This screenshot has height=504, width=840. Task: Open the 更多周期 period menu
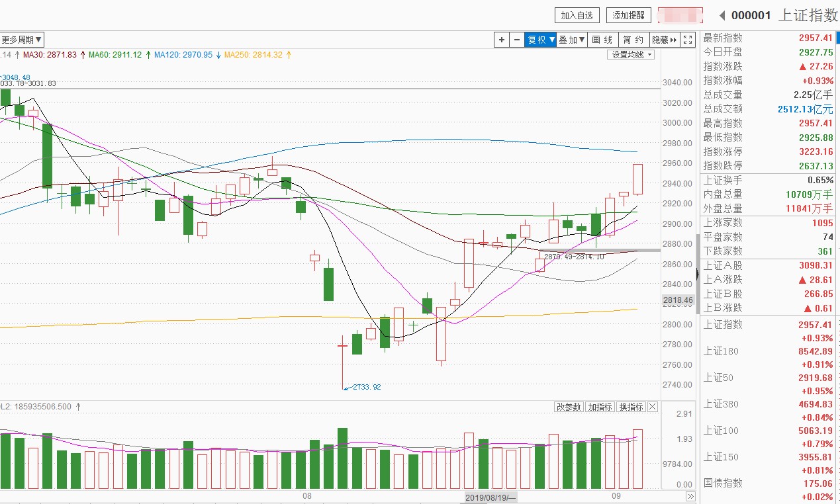point(22,40)
